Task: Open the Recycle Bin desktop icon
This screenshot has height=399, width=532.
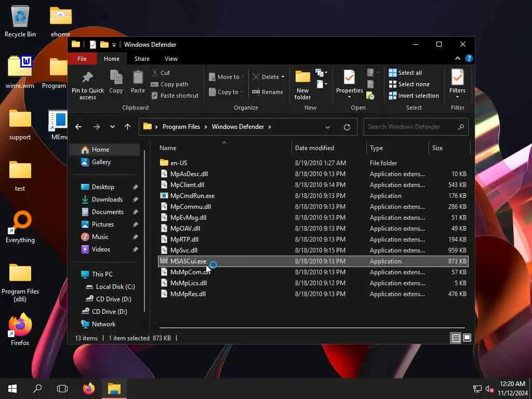Action: [x=20, y=21]
